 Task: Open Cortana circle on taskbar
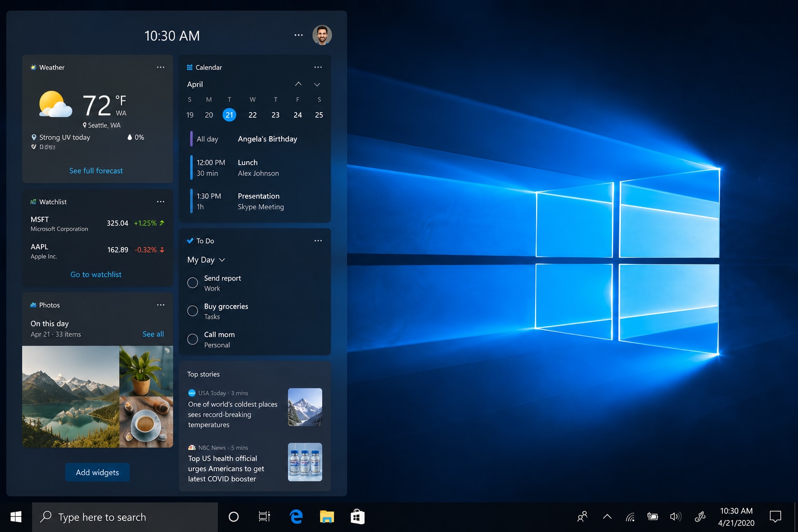point(234,517)
